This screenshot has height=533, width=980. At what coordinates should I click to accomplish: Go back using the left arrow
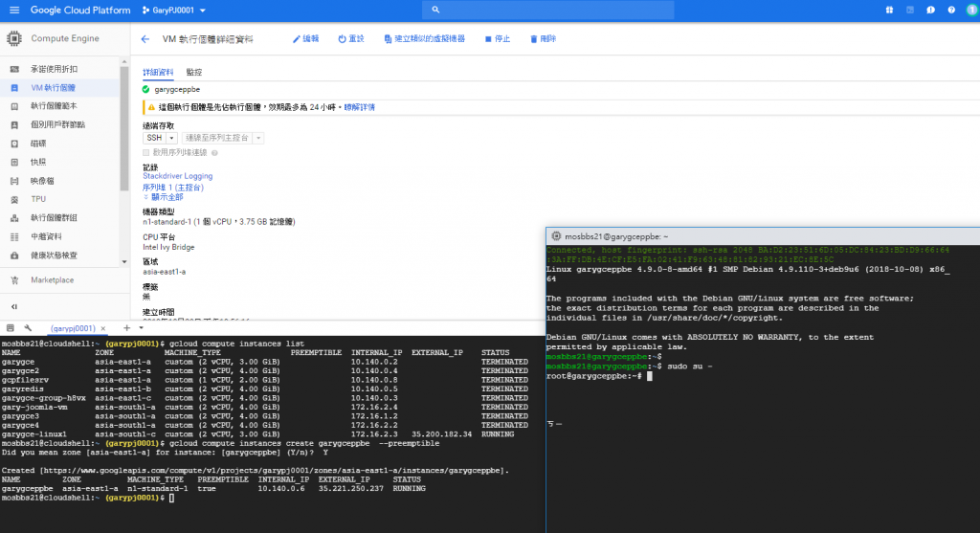pyautogui.click(x=145, y=38)
